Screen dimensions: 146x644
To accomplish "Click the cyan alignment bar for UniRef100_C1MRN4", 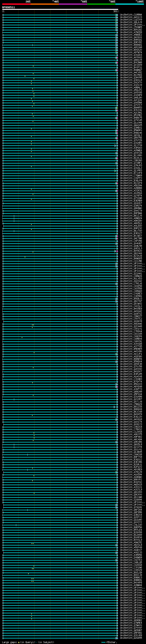I will [x=60, y=15].
